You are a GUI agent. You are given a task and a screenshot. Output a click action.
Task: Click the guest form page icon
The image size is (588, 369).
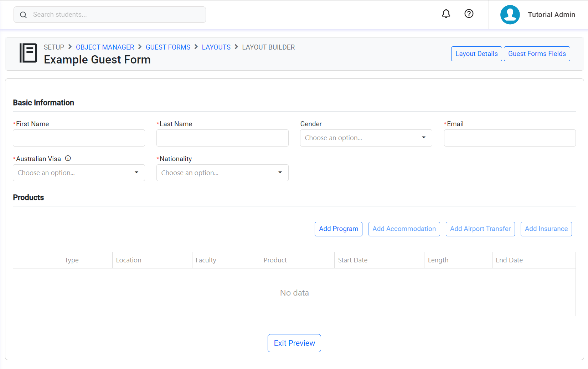click(28, 53)
